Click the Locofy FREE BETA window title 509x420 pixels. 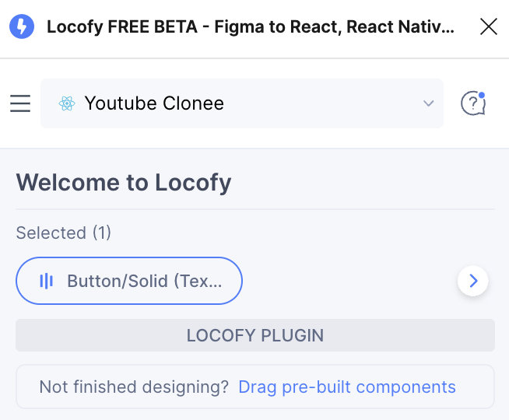(251, 26)
